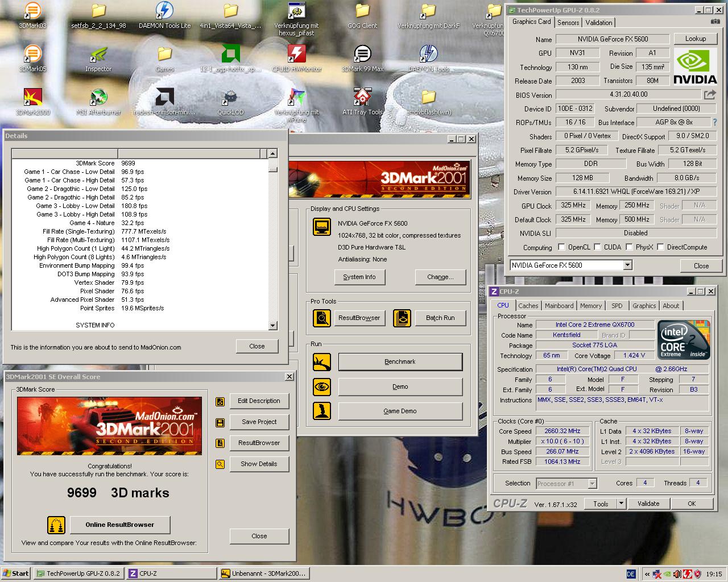The image size is (728, 582).
Task: Open the amdvbflash(win) folder
Action: (x=428, y=97)
